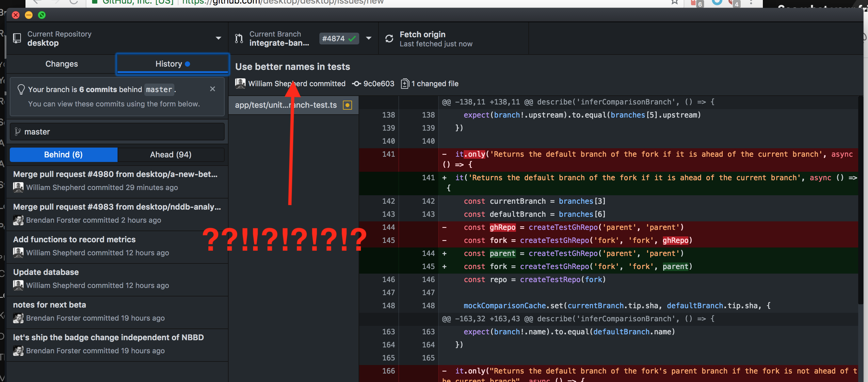Screen dimensions: 868x382
Task: Click William Shepherd's avatar under the commit title
Action: point(240,84)
